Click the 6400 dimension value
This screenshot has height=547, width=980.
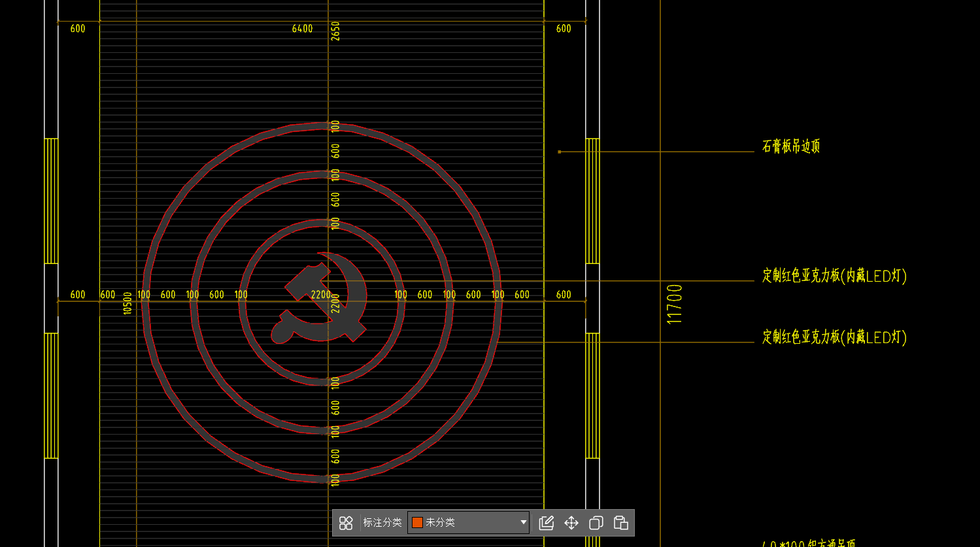[302, 29]
